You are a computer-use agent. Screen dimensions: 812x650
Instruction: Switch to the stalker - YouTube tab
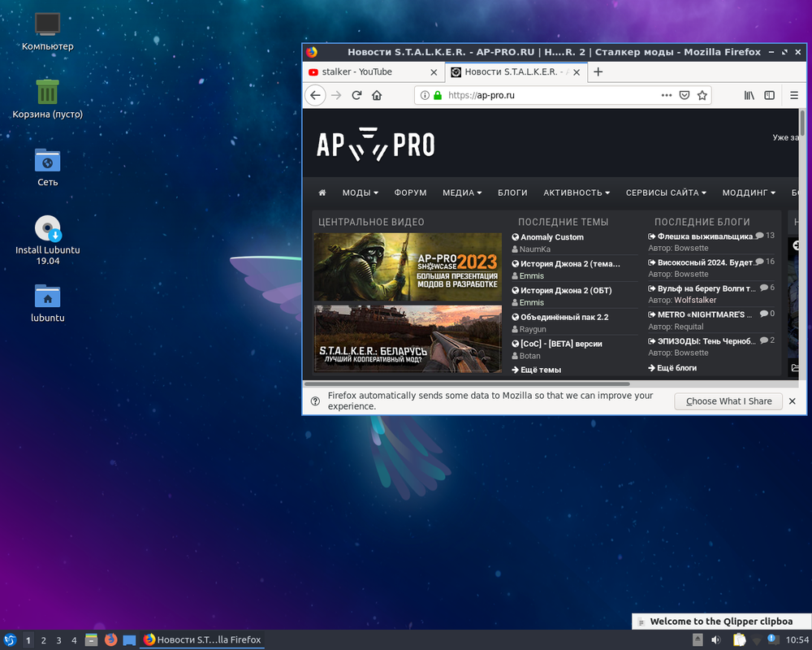click(x=373, y=72)
